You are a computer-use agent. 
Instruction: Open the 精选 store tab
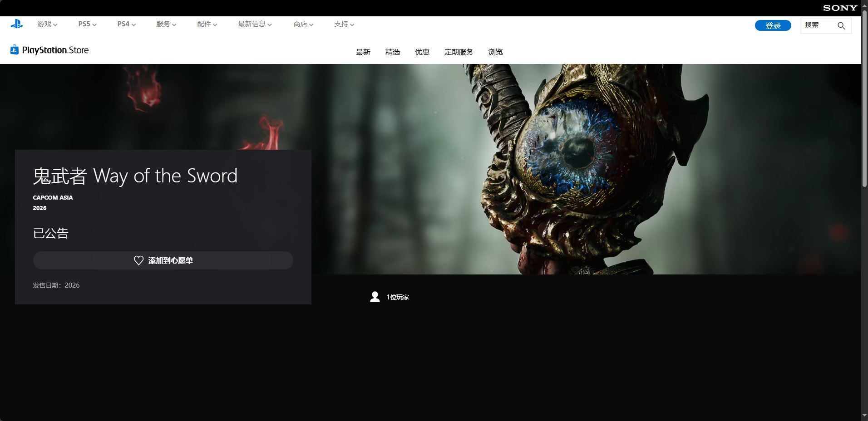(x=393, y=52)
